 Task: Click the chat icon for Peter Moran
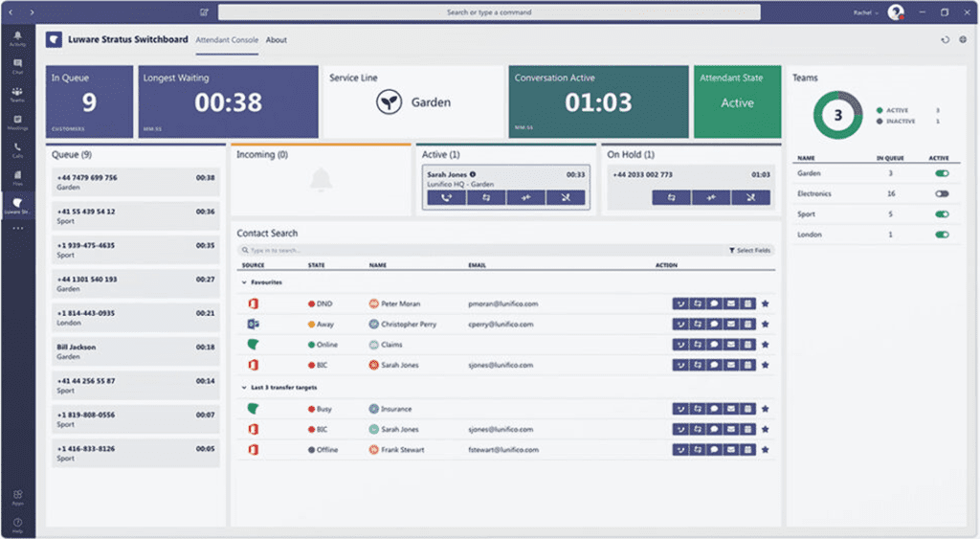(714, 303)
